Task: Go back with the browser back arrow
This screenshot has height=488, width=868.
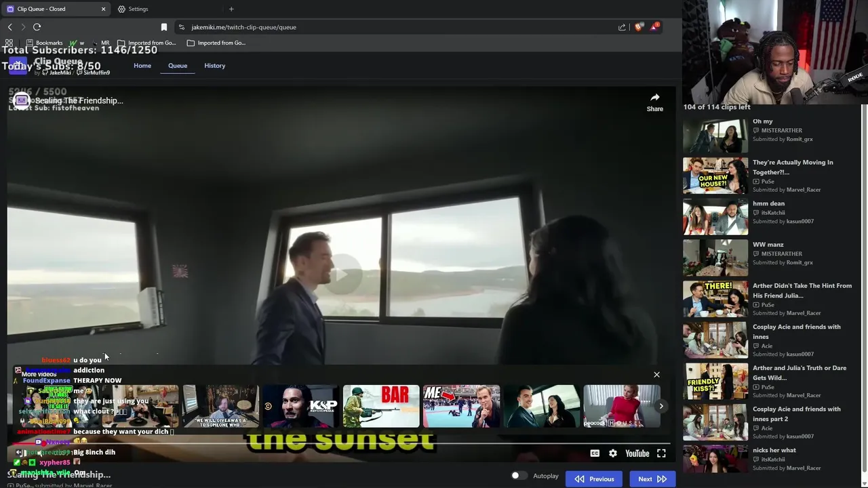Action: (9, 27)
